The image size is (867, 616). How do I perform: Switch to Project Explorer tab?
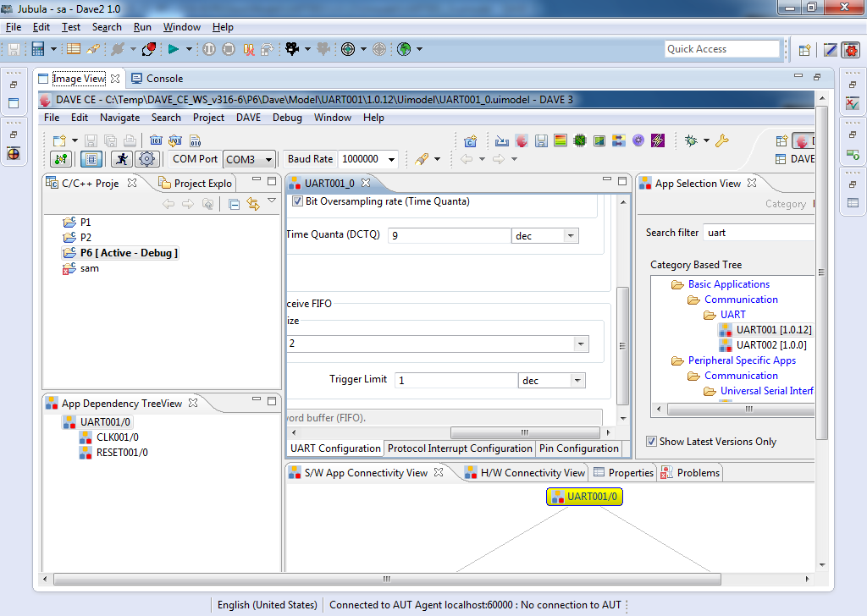(196, 184)
